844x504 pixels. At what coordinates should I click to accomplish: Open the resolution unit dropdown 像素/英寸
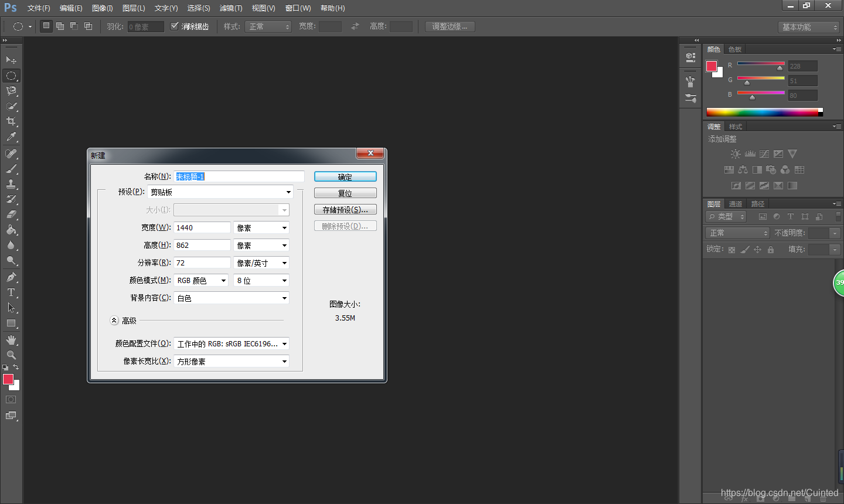pos(261,263)
